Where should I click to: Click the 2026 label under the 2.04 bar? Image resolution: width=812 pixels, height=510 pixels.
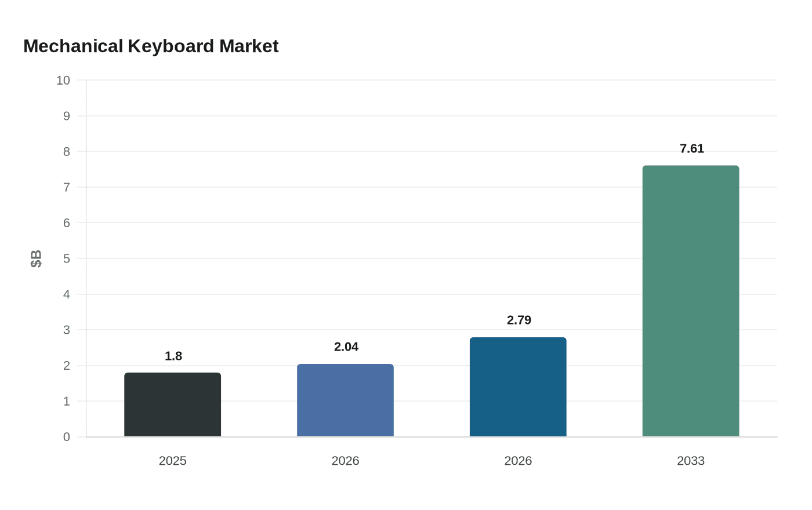345,461
